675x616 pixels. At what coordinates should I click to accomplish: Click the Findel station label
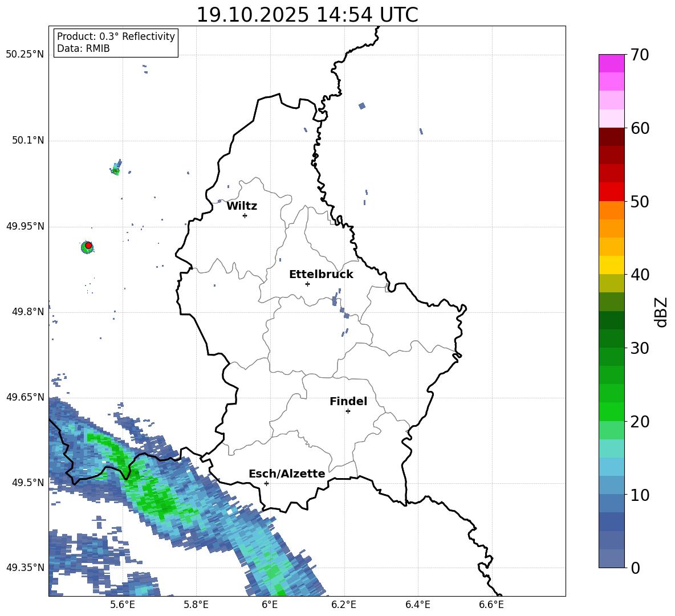pos(348,401)
